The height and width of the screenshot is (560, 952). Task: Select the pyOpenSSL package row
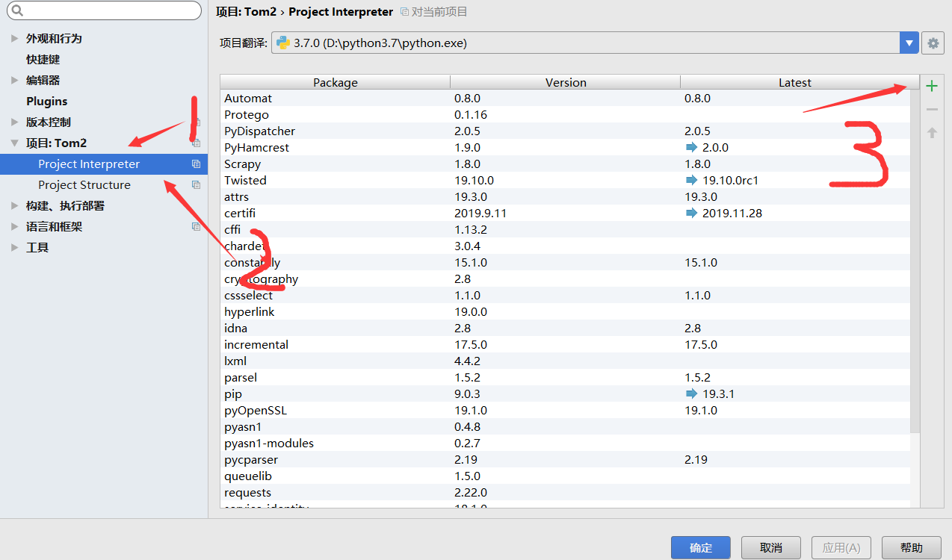click(566, 410)
